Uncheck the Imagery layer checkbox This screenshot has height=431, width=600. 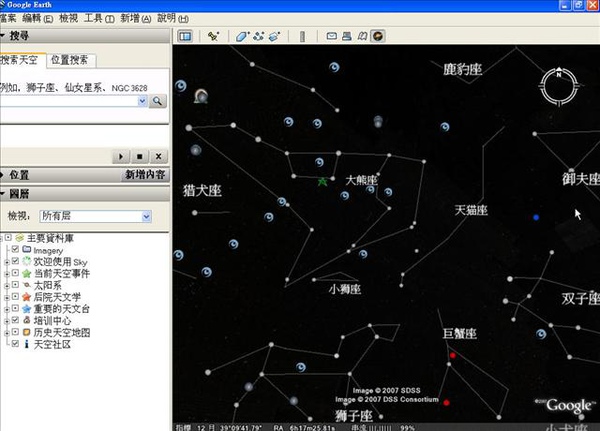click(15, 249)
